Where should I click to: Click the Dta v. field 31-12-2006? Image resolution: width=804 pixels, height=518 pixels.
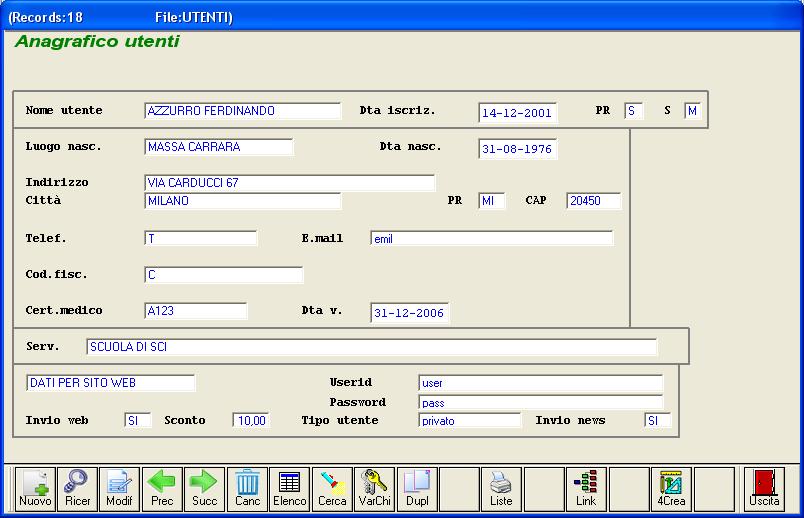click(x=409, y=313)
